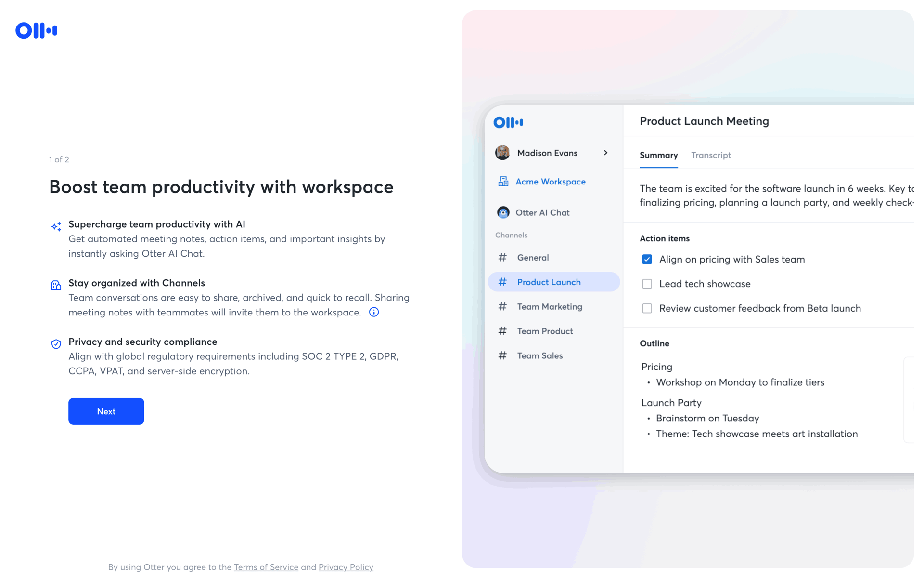Click the 1 of 2 step indicator
Image resolution: width=924 pixels, height=578 pixels.
point(59,159)
